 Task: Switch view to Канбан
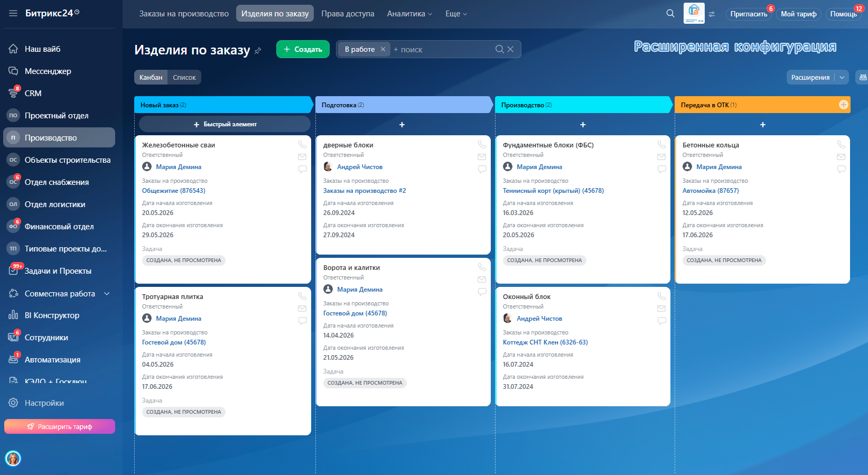[151, 78]
